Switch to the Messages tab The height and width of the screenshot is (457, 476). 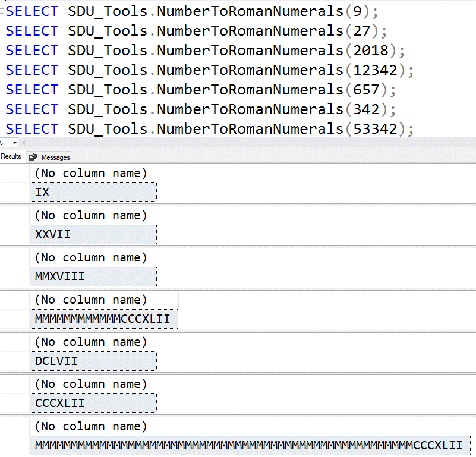(53, 157)
